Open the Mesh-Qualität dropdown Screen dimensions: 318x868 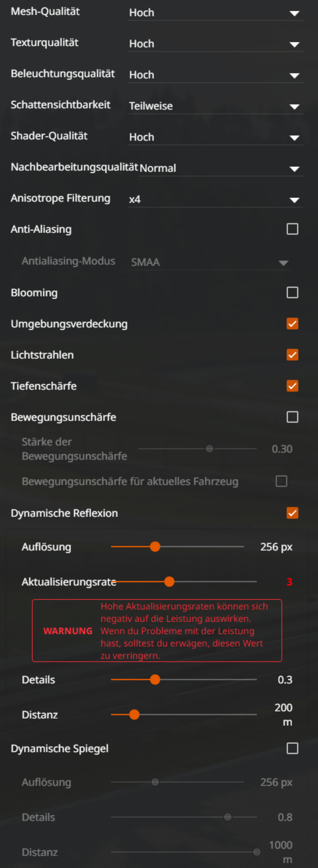click(x=215, y=13)
